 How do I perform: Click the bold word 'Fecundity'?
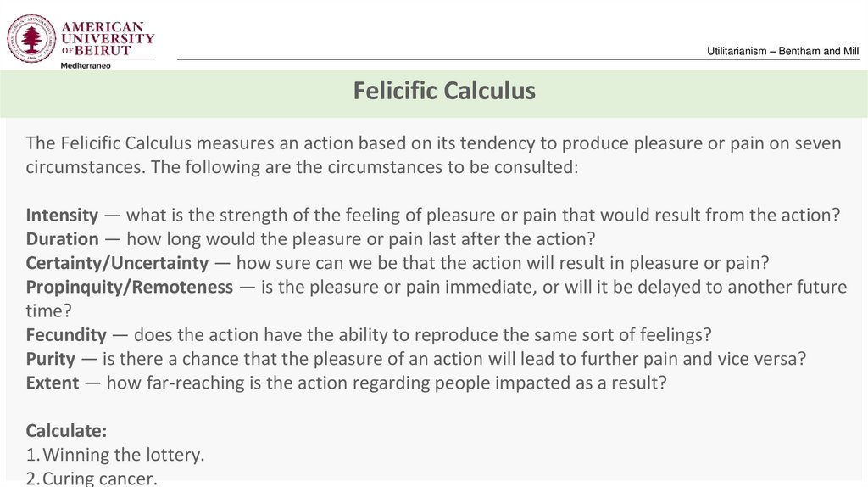[x=66, y=334]
